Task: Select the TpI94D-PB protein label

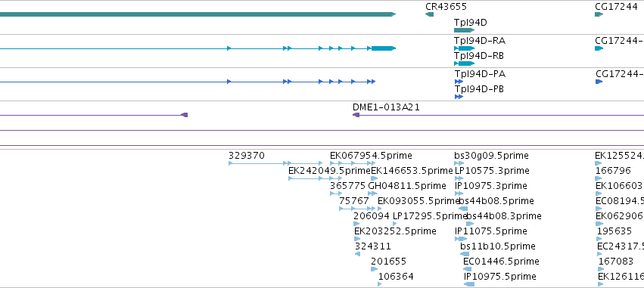Action: click(479, 88)
